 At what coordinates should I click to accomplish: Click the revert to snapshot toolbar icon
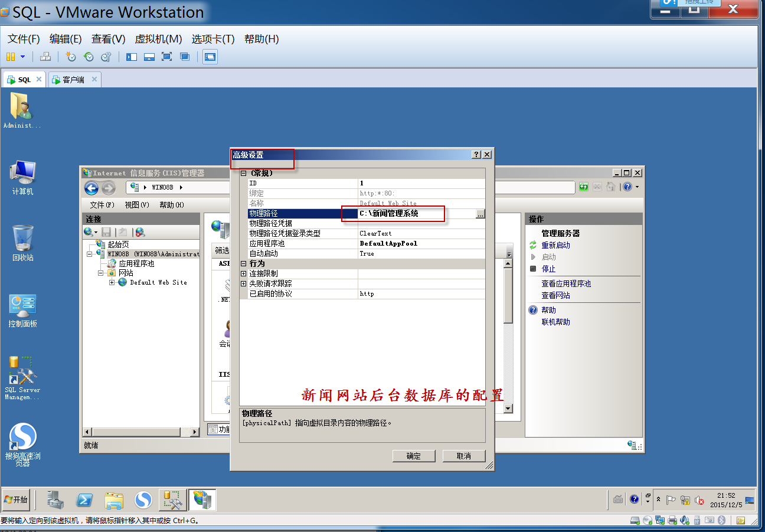click(x=89, y=57)
